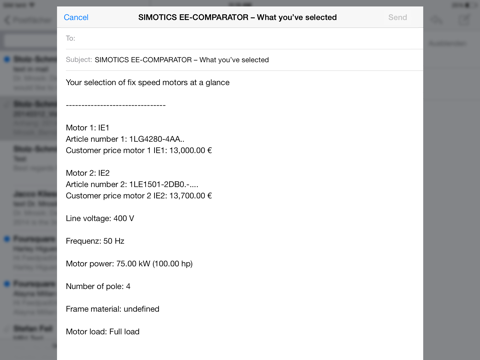Image resolution: width=480 pixels, height=360 pixels.
Task: Place cursor on Article number 1 line
Action: [125, 139]
